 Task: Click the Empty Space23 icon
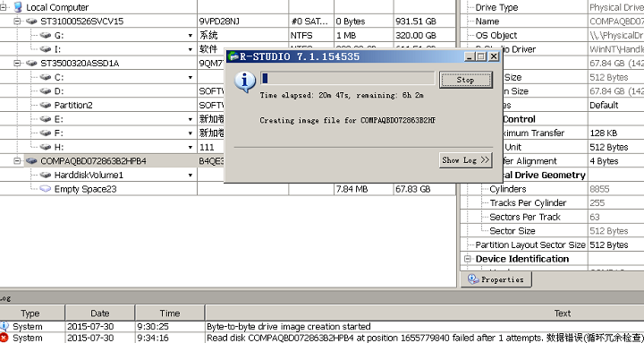[x=46, y=189]
